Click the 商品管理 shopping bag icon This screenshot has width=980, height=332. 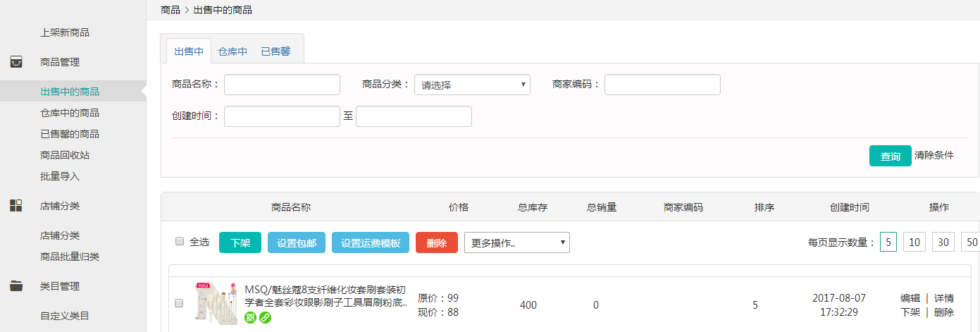point(16,62)
